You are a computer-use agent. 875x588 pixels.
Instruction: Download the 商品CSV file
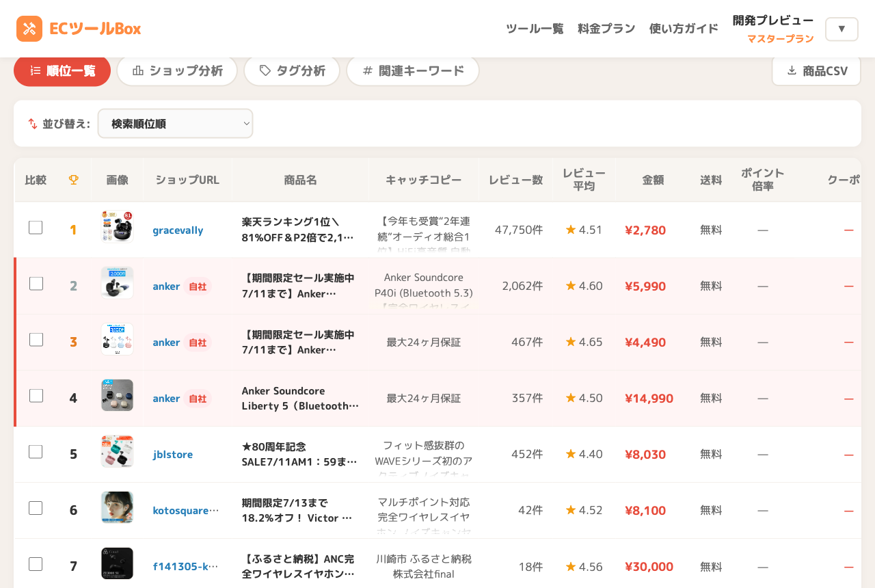(816, 70)
